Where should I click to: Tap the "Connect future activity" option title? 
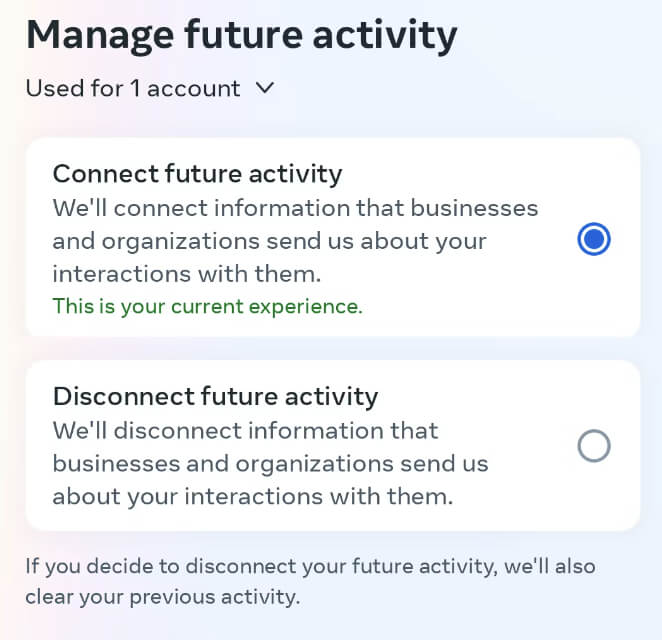click(x=197, y=174)
